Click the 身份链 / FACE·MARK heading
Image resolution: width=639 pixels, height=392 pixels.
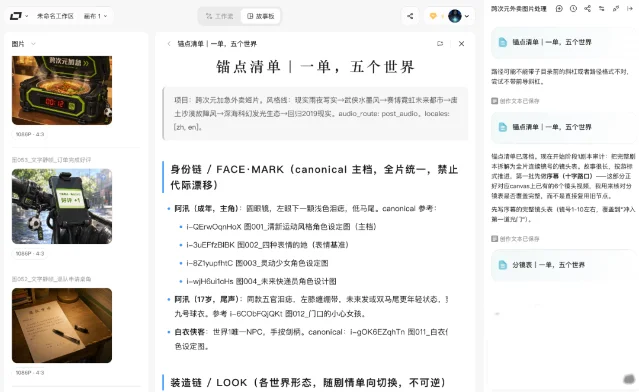[314, 177]
